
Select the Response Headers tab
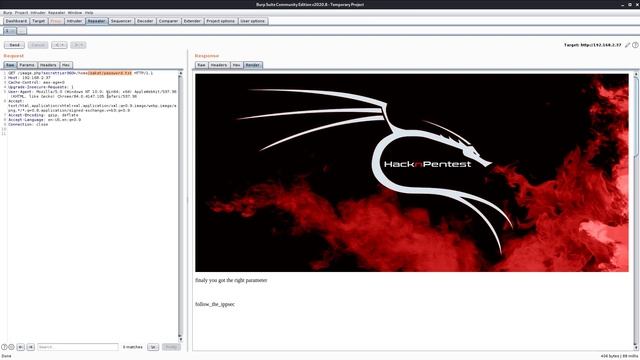tap(219, 65)
